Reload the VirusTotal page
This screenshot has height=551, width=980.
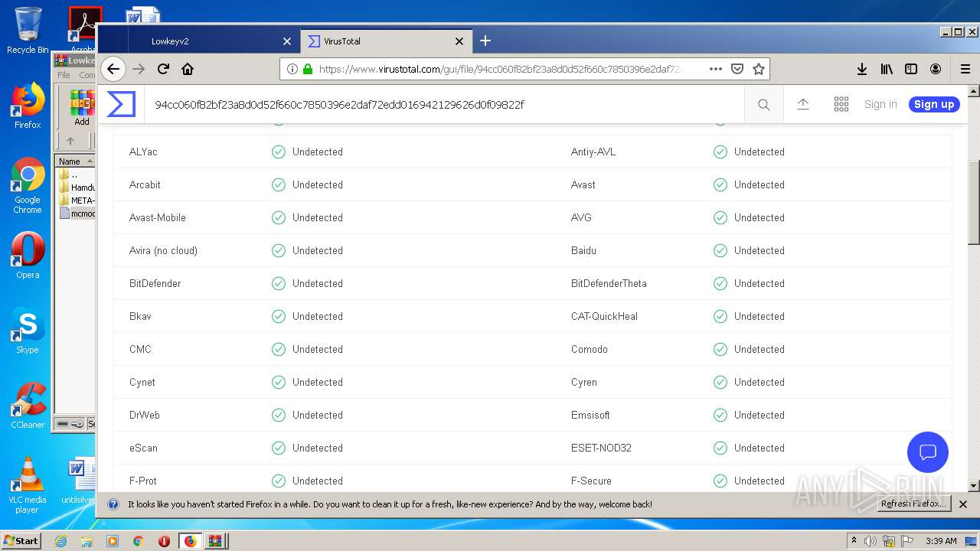tap(163, 69)
